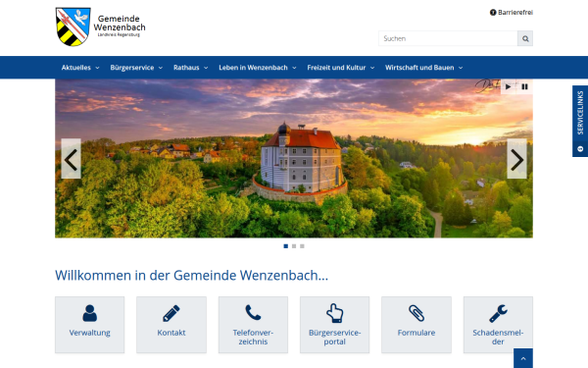Select the third slide indicator dot
The image size is (588, 368).
pyautogui.click(x=302, y=246)
